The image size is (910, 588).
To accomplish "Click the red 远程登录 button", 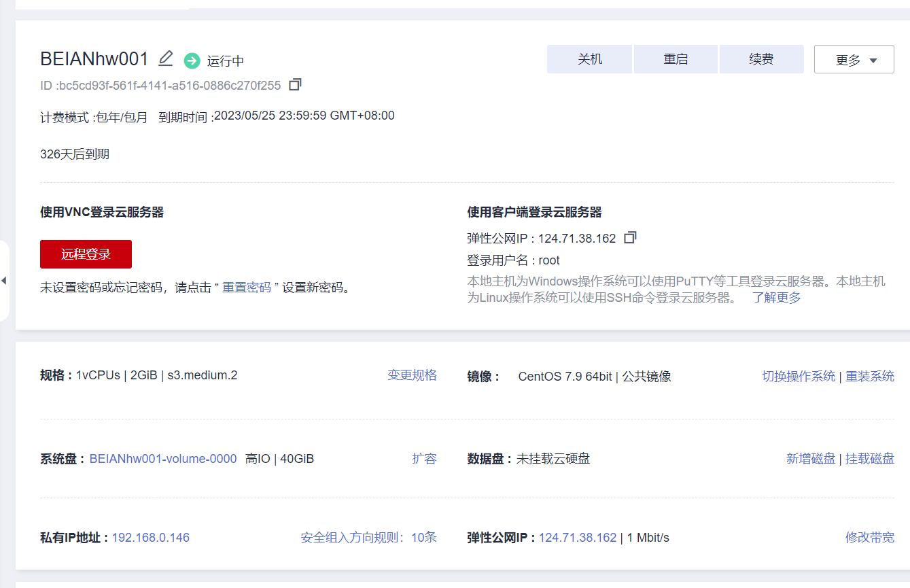I will pos(86,254).
